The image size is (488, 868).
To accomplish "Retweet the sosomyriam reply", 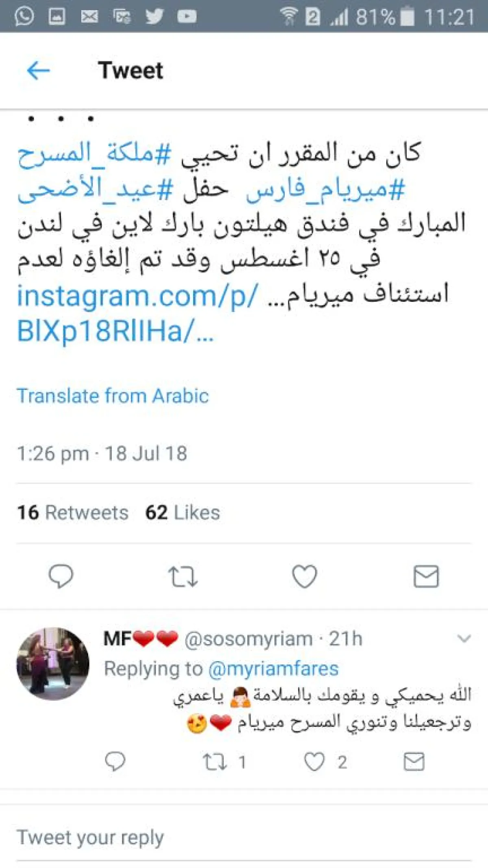I will (215, 762).
